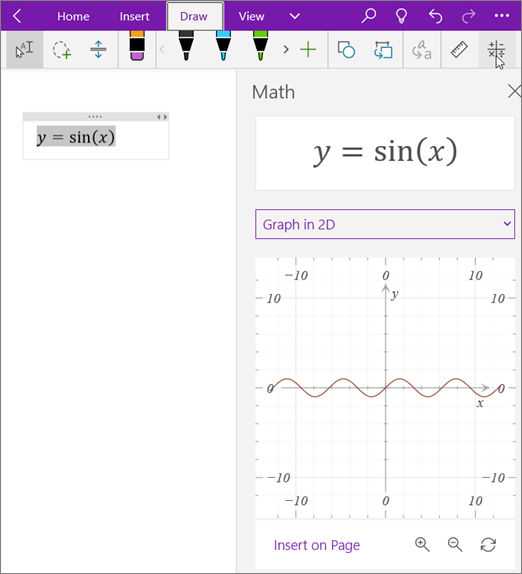Zoom in on the graph
The height and width of the screenshot is (574, 522).
pos(422,544)
